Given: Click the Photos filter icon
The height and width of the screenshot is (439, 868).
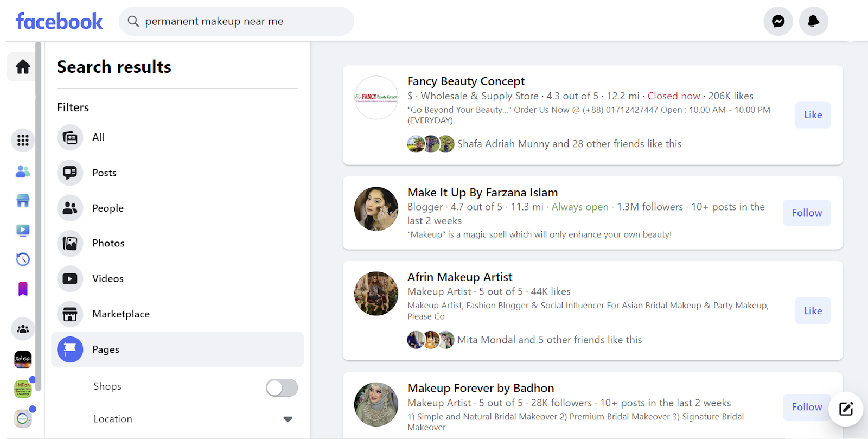Looking at the screenshot, I should coord(70,243).
